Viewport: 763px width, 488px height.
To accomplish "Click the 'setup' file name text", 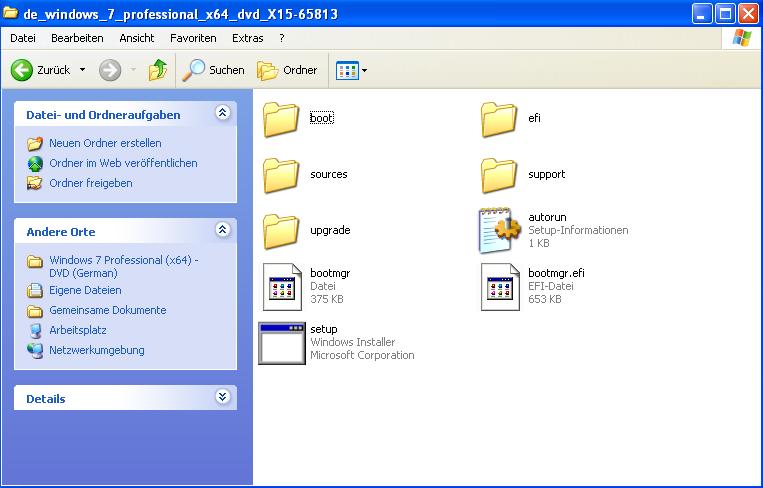I will (324, 329).
